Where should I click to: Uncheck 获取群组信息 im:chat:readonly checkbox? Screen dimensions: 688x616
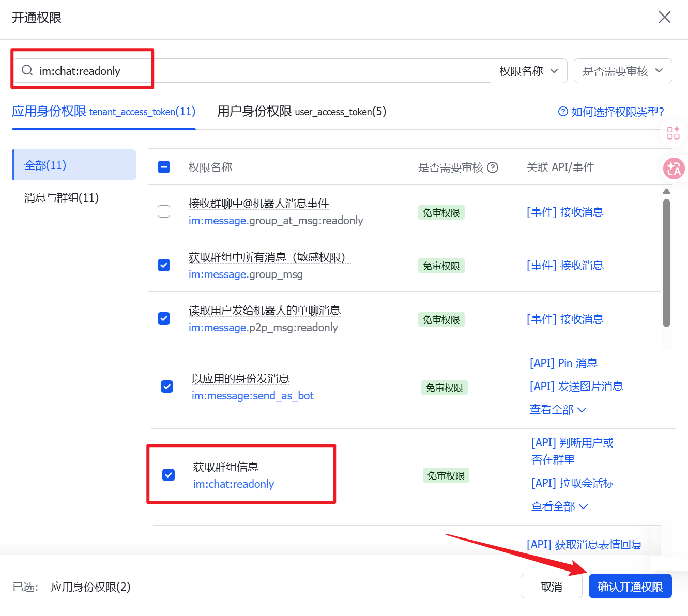169,475
